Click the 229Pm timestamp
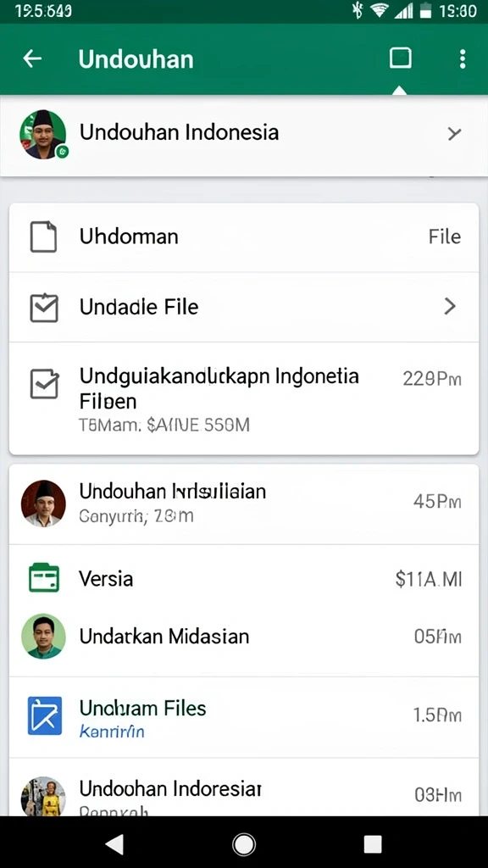Screen dimensions: 488x868 [x=431, y=379]
